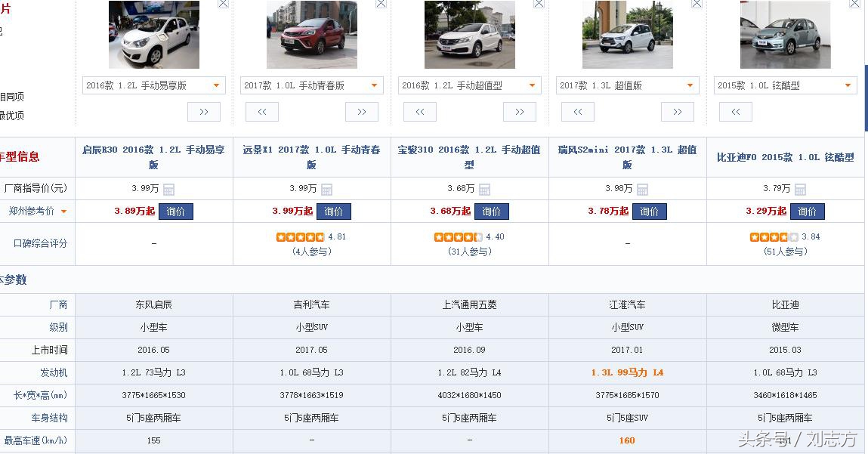This screenshot has height=454, width=868.
Task: Open calculator icon beside 3.68万 guide price
Action: (x=484, y=190)
